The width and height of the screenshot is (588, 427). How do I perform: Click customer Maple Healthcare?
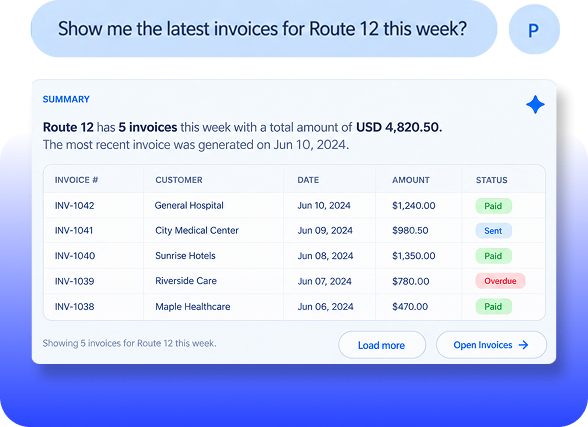pos(193,307)
